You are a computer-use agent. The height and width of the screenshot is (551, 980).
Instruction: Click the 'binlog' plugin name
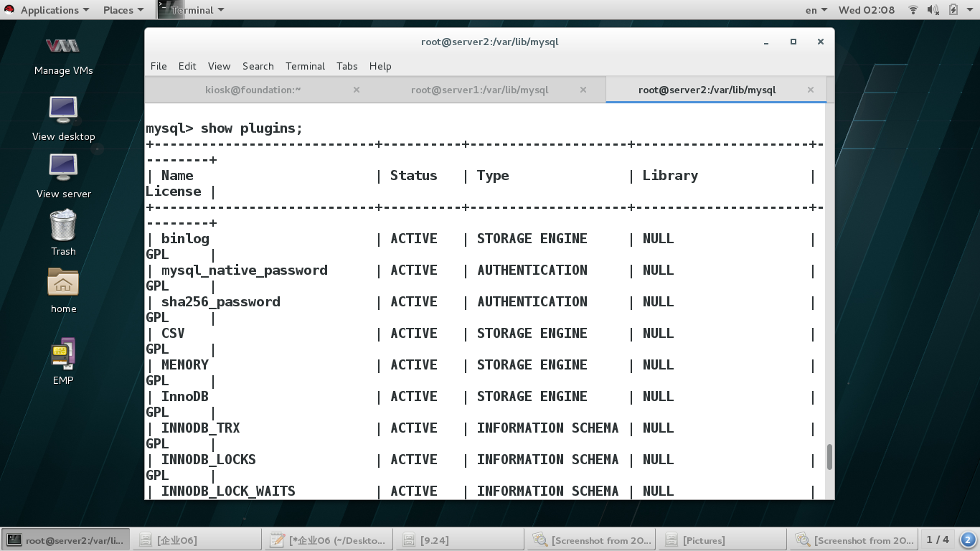(x=185, y=239)
